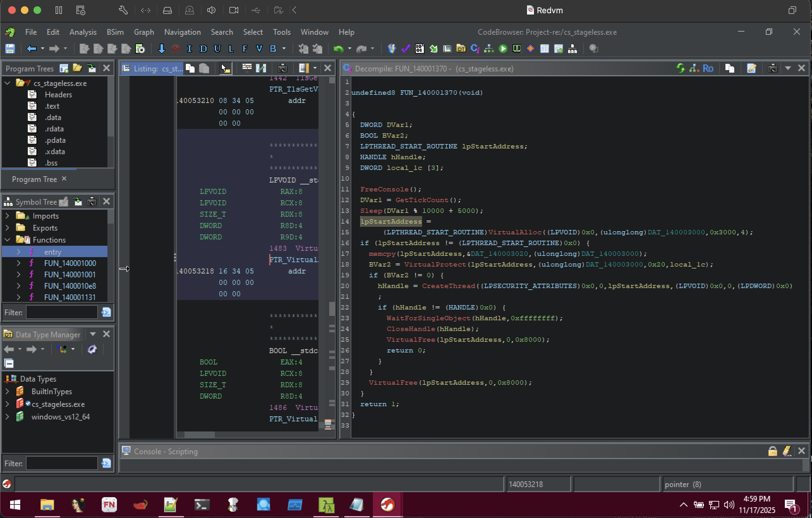This screenshot has height=518, width=812.
Task: Toggle the Listing field header icon
Action: tap(247, 69)
